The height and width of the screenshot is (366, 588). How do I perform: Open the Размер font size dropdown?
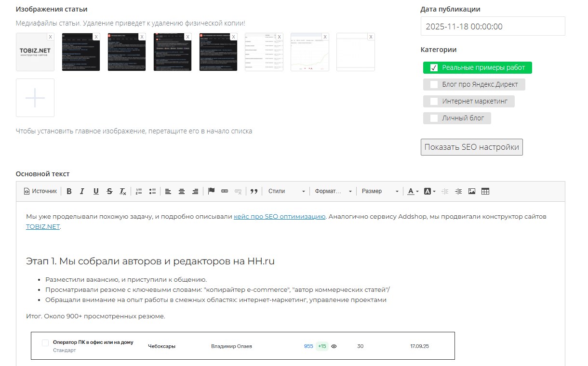380,191
